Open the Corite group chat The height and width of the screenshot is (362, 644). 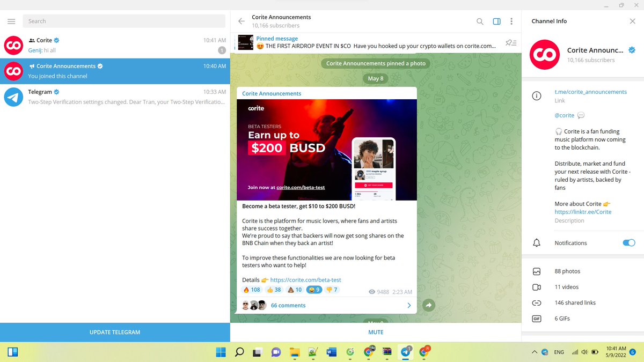115,45
